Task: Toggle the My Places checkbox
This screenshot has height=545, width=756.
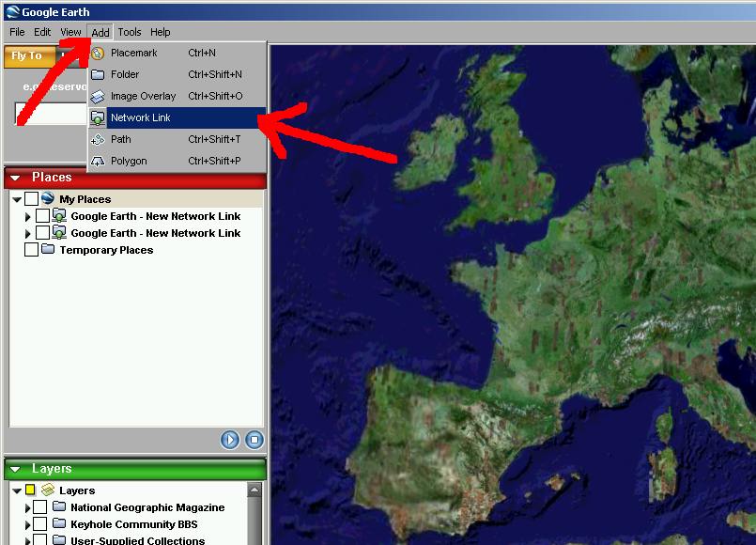Action: point(31,198)
